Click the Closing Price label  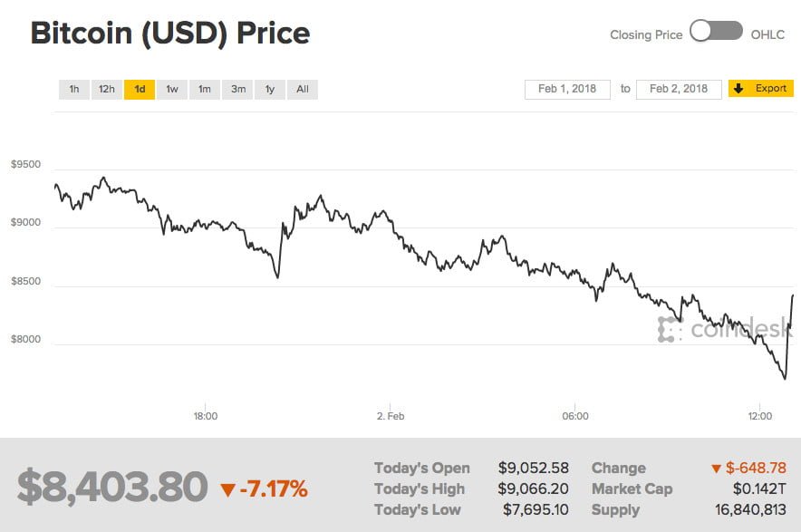point(646,34)
